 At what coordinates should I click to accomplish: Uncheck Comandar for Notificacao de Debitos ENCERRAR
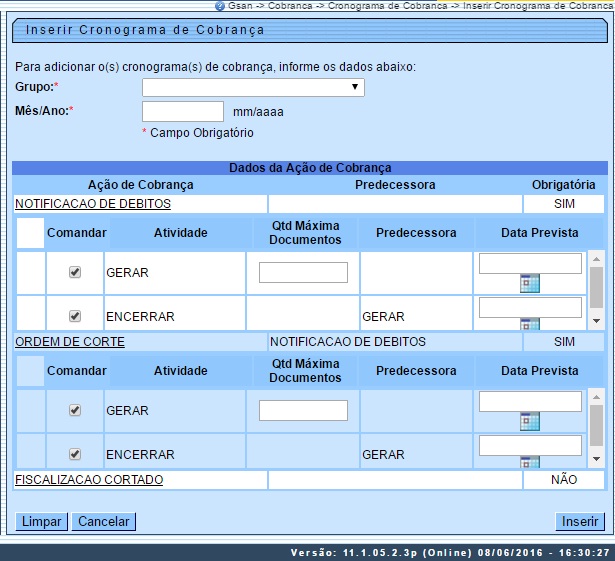pos(75,316)
